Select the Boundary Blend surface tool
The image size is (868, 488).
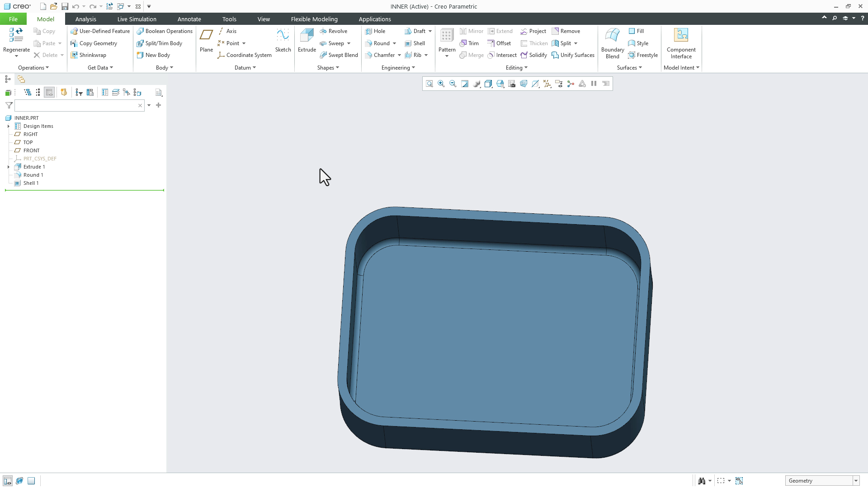point(612,43)
